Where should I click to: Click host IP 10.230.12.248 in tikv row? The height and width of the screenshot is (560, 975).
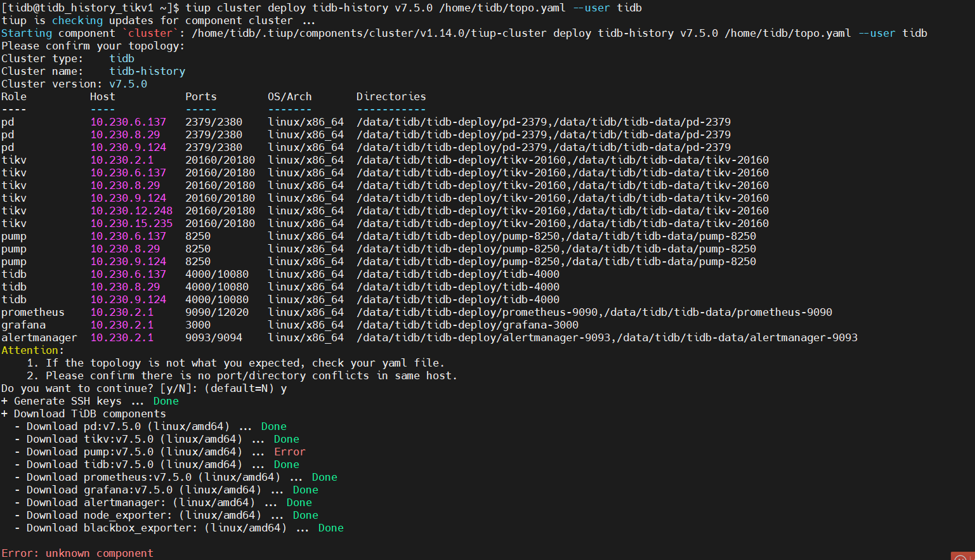pos(131,211)
